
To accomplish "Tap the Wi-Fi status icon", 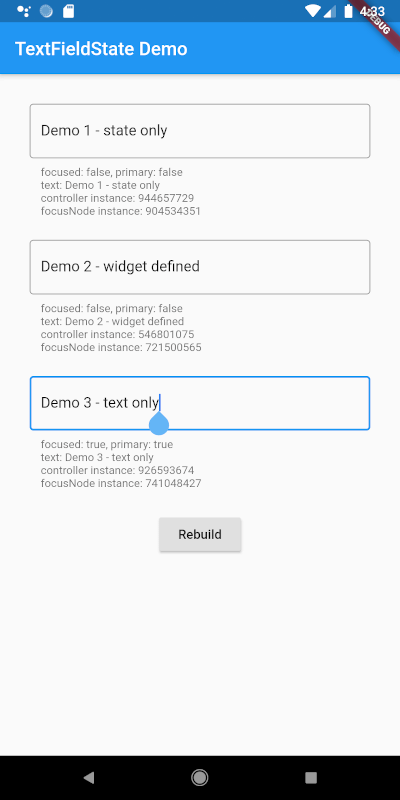I will coord(313,11).
